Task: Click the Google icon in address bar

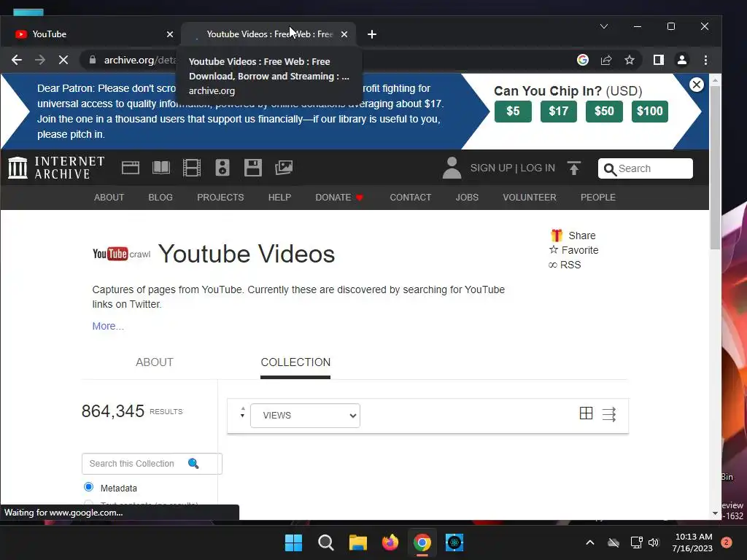Action: (583, 60)
